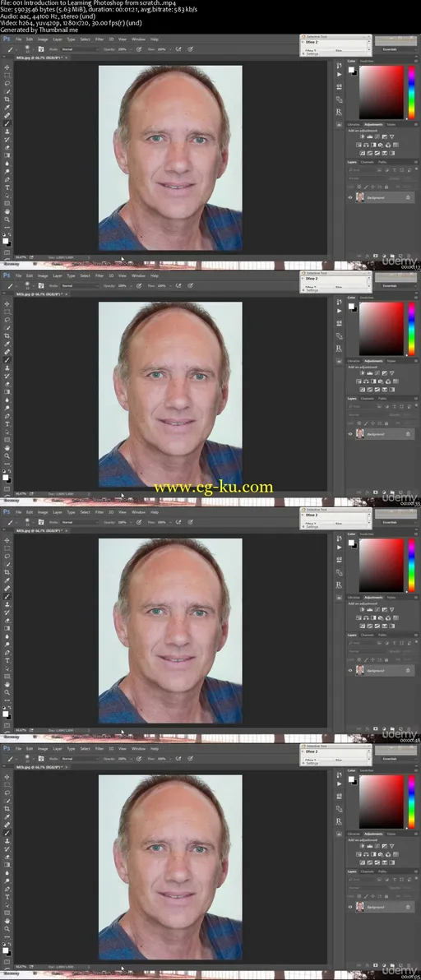The image size is (421, 980).
Task: Open the Window menu in the fourth frame
Action: 139,748
